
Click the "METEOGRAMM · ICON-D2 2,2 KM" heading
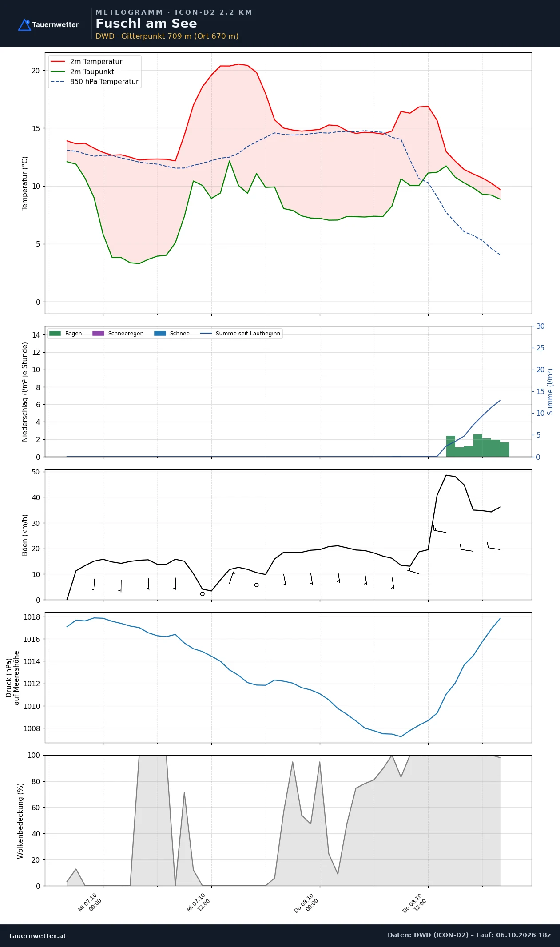pyautogui.click(x=174, y=12)
